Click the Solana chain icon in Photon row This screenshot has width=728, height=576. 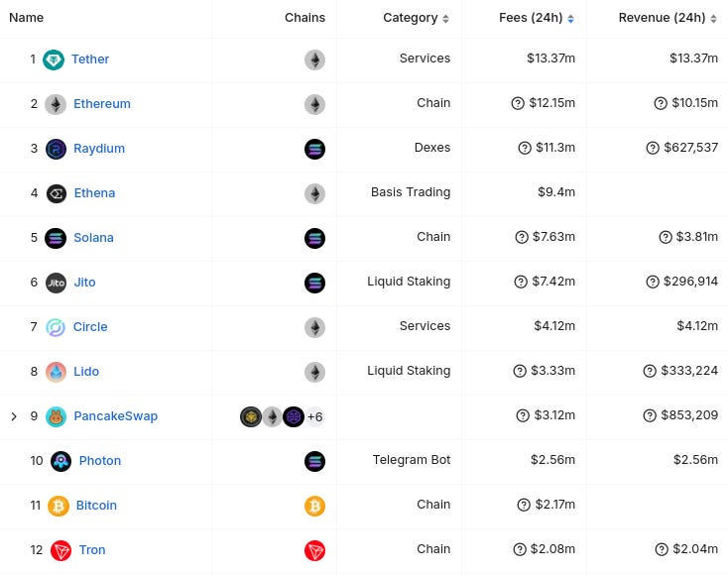click(x=314, y=461)
